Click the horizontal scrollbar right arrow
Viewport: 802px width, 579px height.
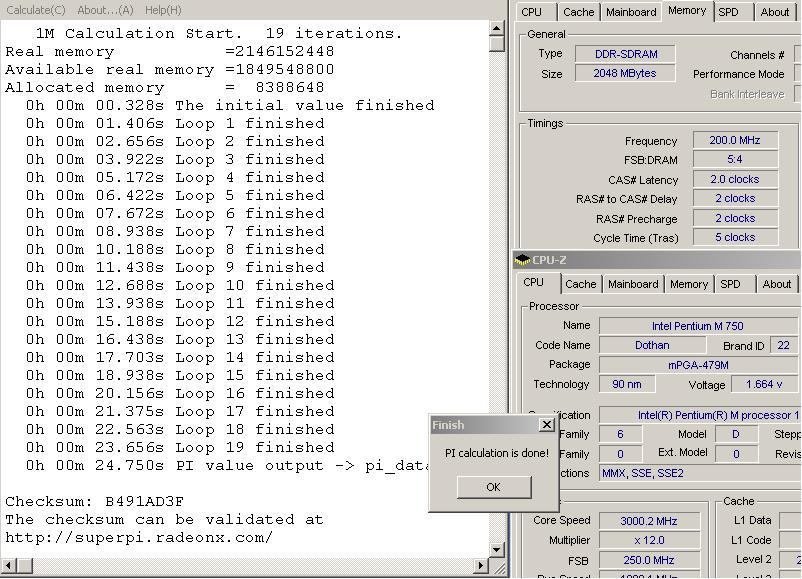pyautogui.click(x=480, y=566)
